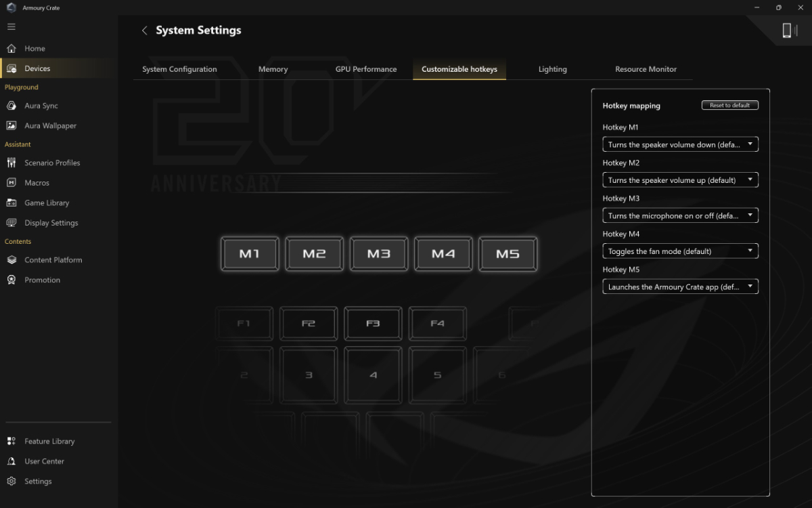812x508 pixels.
Task: Click the Macros icon in sidebar
Action: click(x=12, y=183)
